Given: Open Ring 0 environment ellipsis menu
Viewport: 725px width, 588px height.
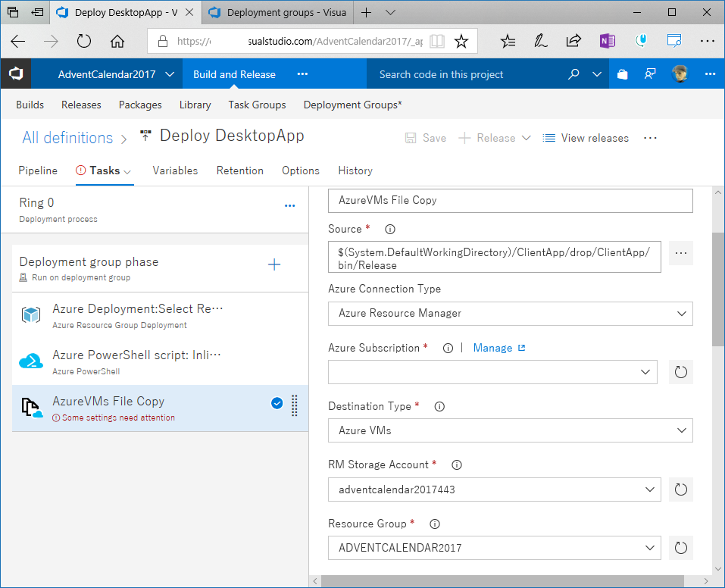Looking at the screenshot, I should [289, 206].
